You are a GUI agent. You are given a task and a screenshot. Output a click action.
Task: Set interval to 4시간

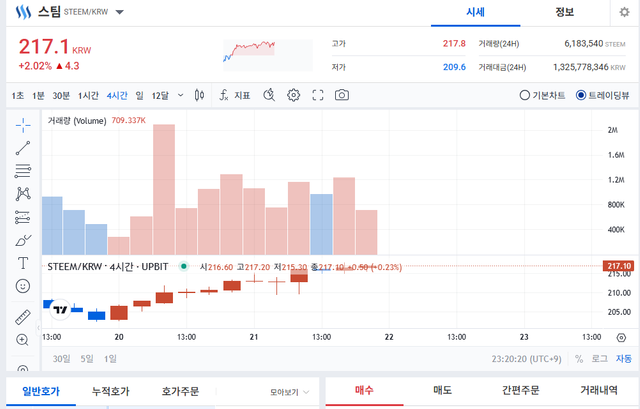[117, 96]
